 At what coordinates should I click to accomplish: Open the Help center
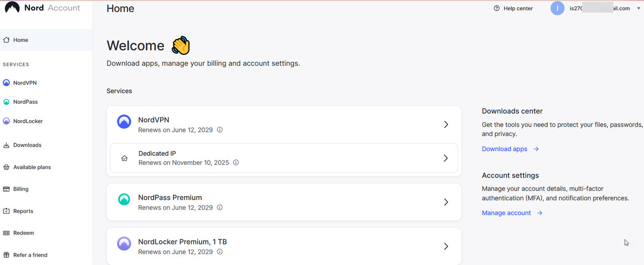513,9
